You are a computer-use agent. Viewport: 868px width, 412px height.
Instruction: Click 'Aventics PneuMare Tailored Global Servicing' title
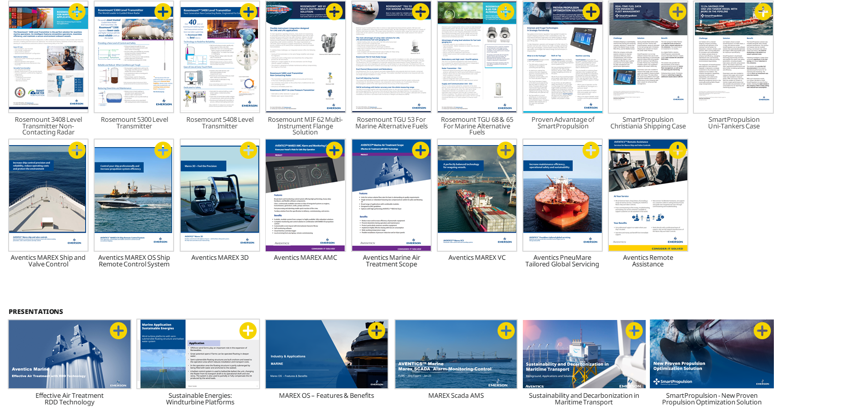[562, 261]
